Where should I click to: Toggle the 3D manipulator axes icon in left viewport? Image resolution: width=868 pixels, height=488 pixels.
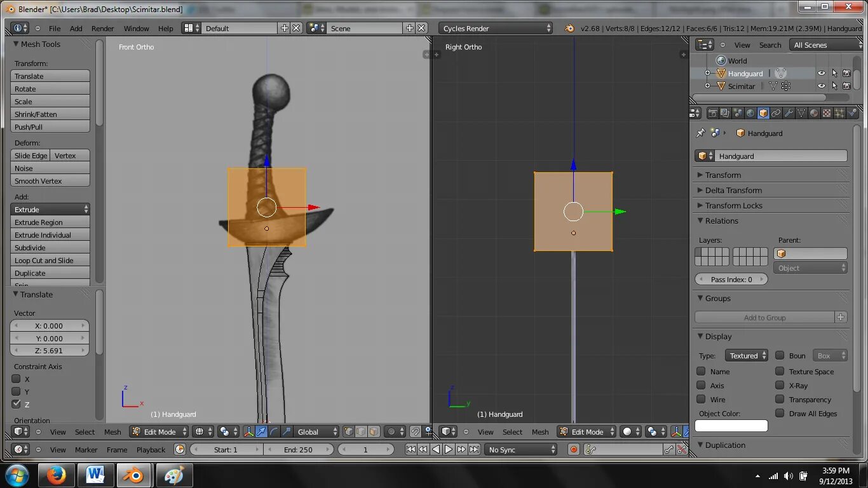click(249, 431)
